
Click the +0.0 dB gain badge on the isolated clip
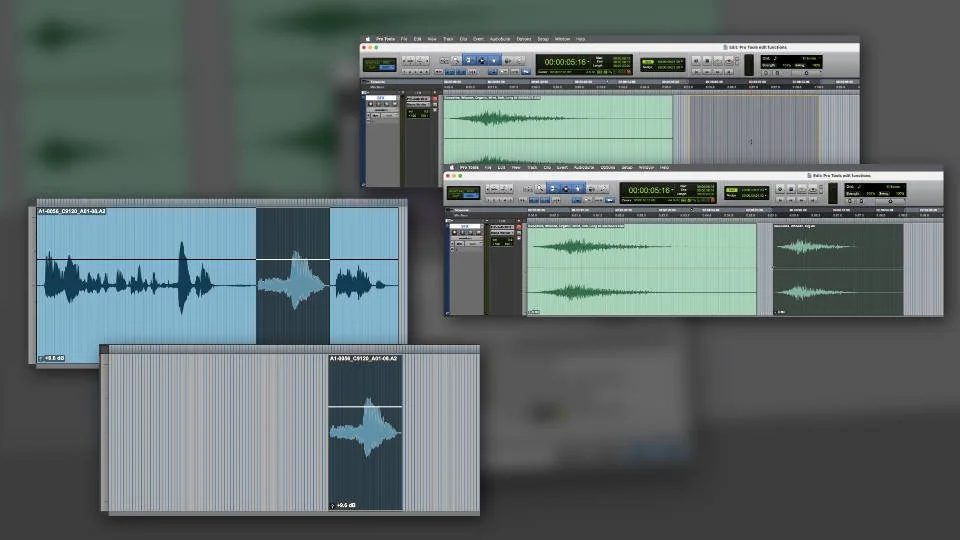tap(345, 505)
